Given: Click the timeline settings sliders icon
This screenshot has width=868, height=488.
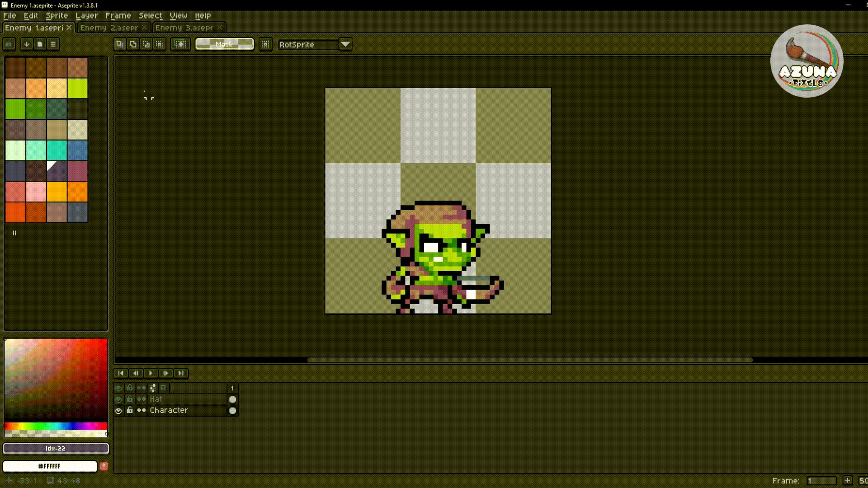Looking at the screenshot, I should 153,388.
